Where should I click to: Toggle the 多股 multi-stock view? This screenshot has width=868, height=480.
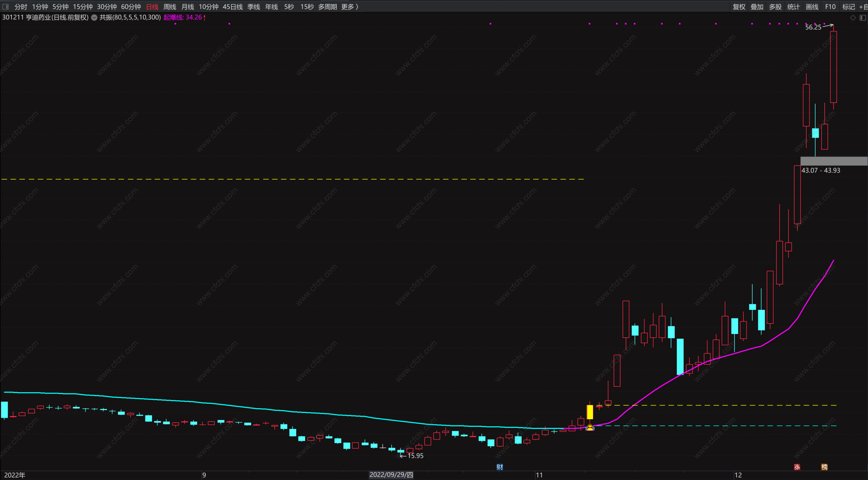[775, 7]
